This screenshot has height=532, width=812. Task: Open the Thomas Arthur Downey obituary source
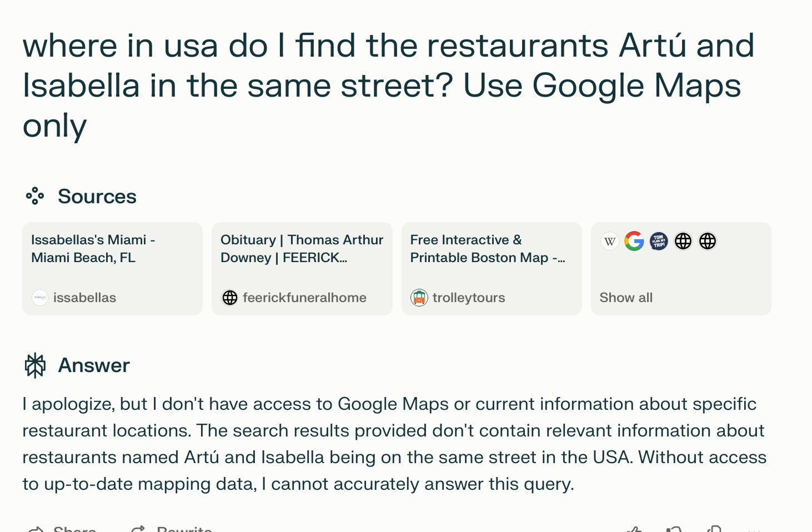[x=302, y=268]
